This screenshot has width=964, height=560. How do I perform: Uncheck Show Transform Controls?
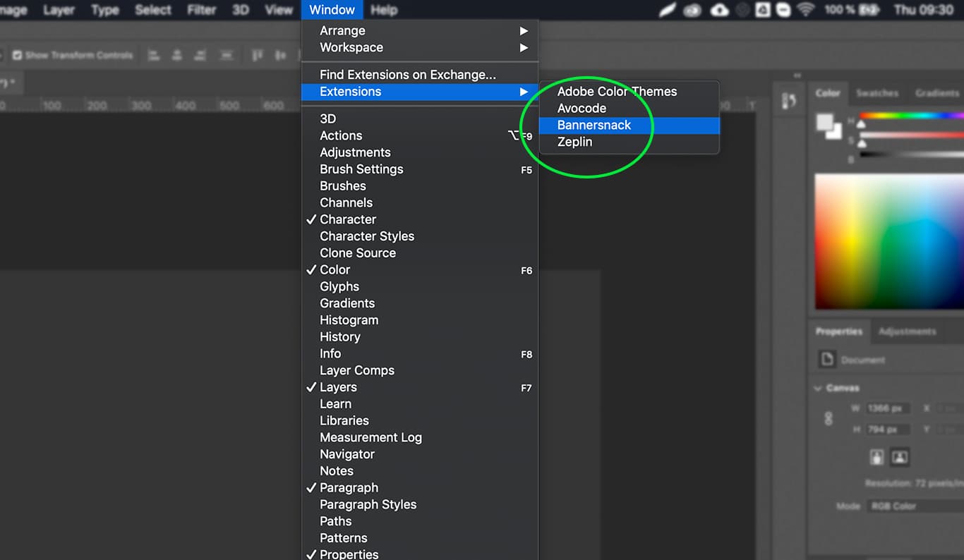point(18,55)
